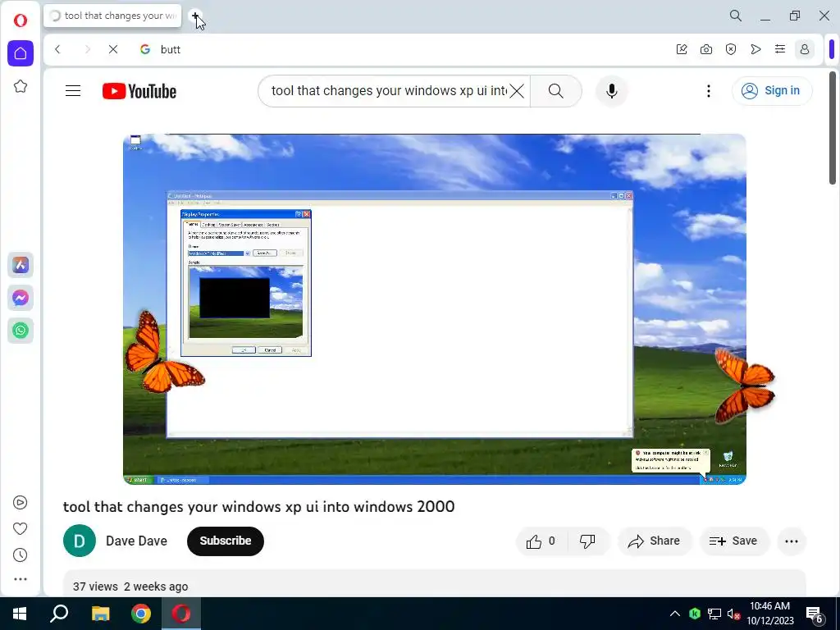Screen dimensions: 840x630
Task: Launch Google Chrome from the taskbar
Action: click(141, 614)
